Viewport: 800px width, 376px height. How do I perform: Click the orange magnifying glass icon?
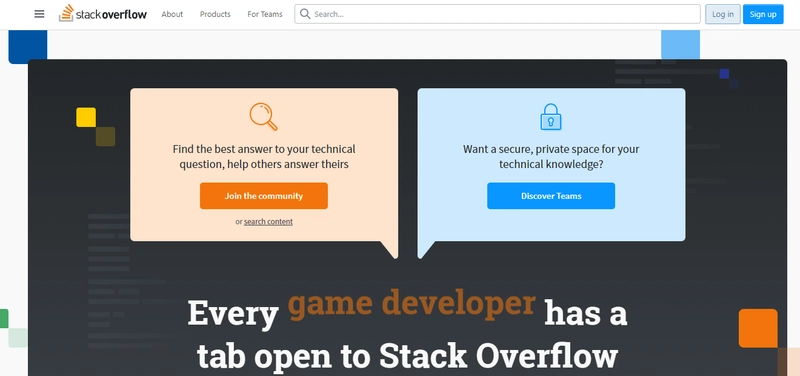click(x=264, y=116)
